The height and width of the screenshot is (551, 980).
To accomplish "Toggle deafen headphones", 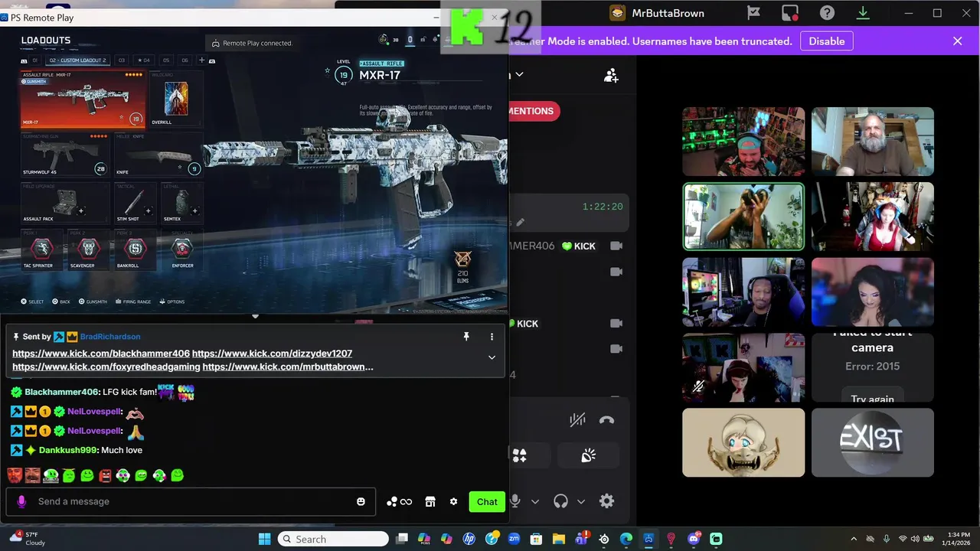I will coord(560,501).
